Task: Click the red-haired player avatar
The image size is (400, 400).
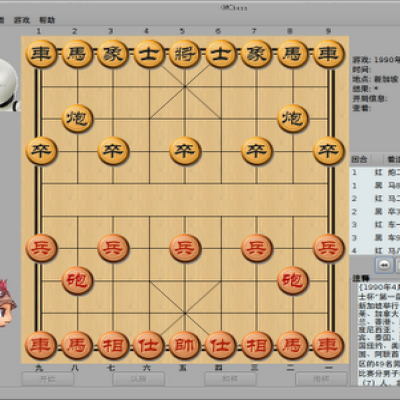Action: [x=8, y=303]
